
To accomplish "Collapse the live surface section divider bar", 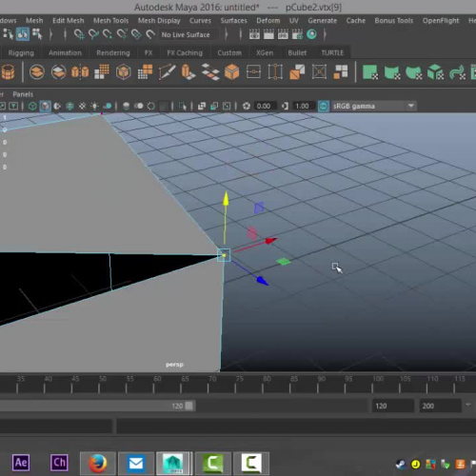I will (227, 34).
